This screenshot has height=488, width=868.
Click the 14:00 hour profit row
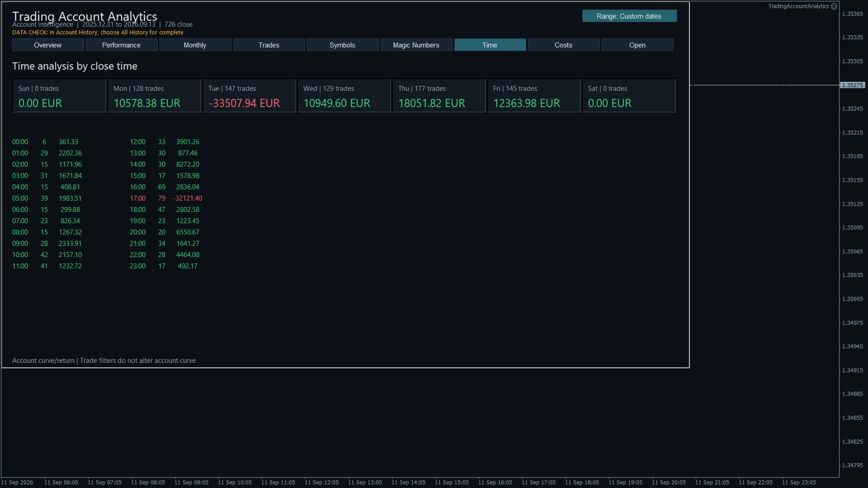165,164
